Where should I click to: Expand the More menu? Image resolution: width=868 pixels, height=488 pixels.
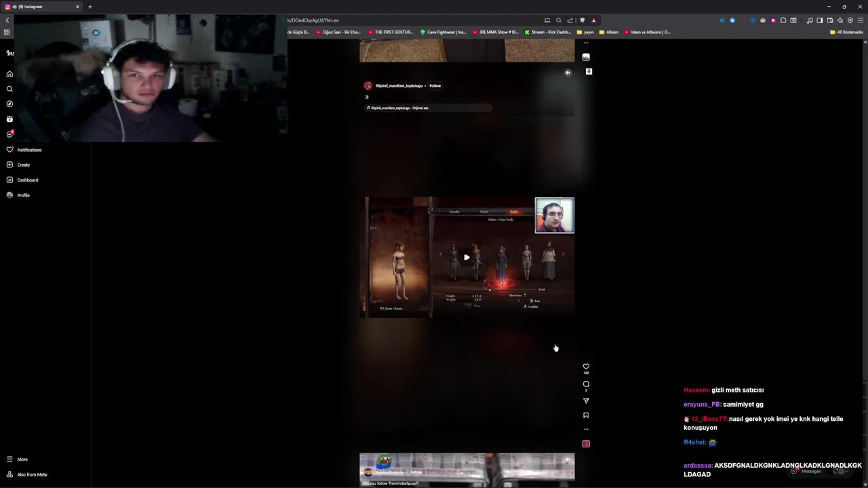tap(17, 460)
